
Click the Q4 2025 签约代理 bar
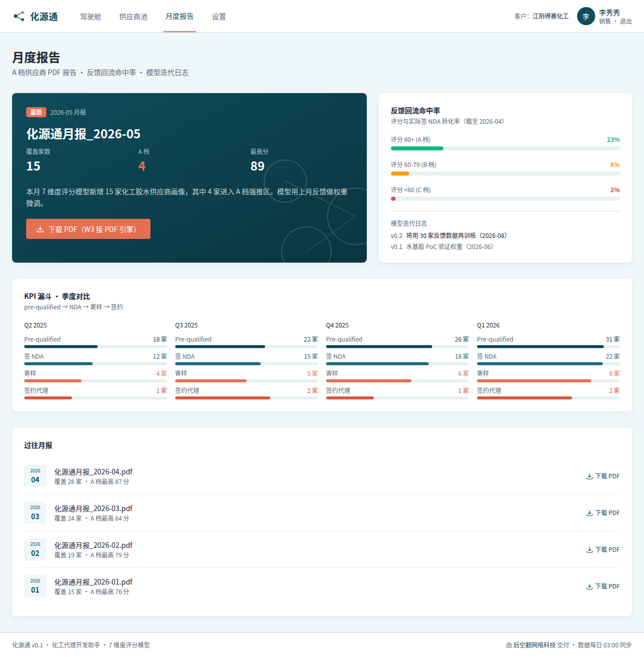[x=397, y=398]
